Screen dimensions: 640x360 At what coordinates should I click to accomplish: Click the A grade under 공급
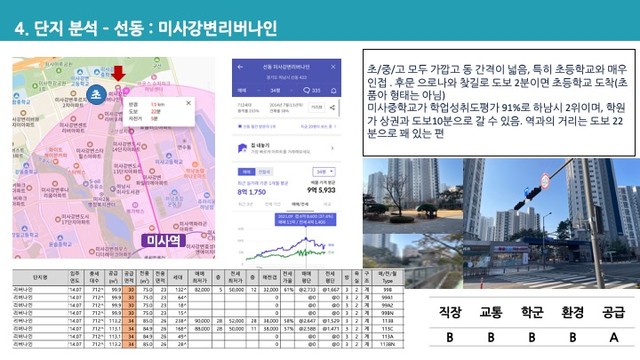pos(613,338)
